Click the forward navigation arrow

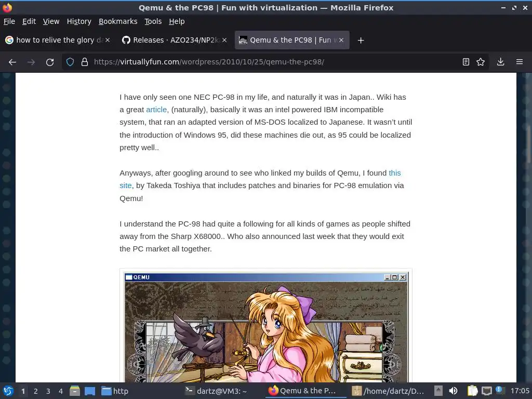pos(31,62)
